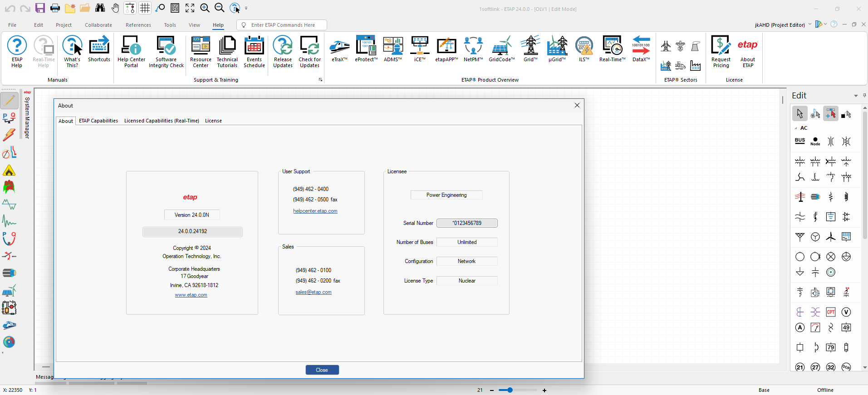The image size is (868, 395).
Task: Launch the GridCode product icon
Action: [501, 49]
